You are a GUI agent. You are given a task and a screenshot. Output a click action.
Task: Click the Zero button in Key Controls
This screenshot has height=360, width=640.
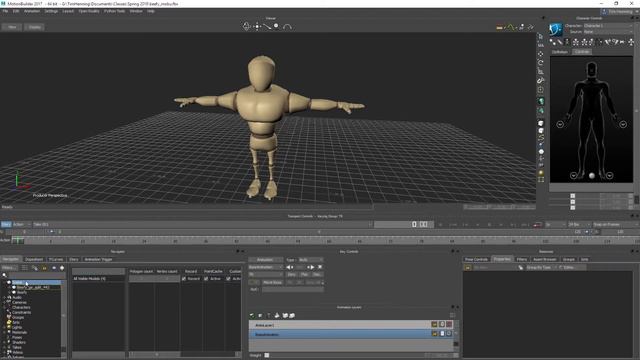291,275
